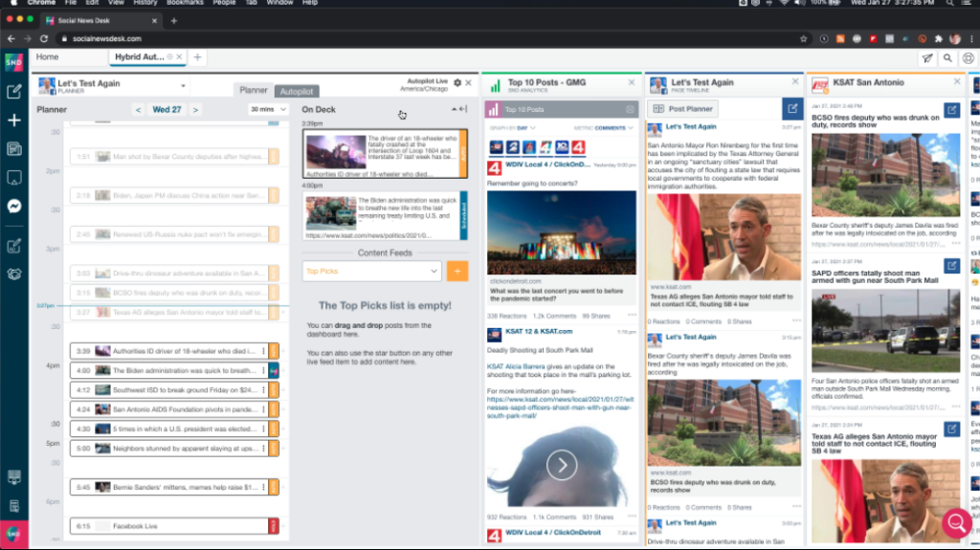The image size is (980, 550).
Task: Open options menu on 4:12 Southwest ISD row
Action: (263, 390)
